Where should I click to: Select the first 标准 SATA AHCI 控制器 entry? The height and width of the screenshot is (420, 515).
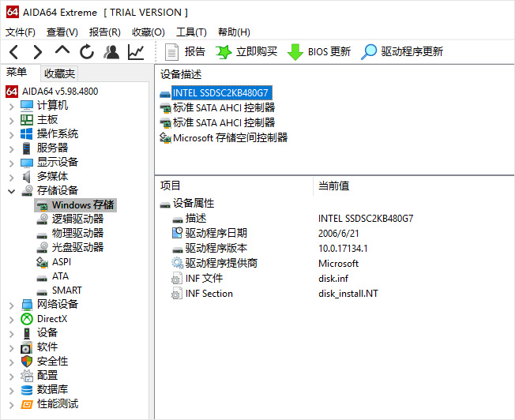224,107
